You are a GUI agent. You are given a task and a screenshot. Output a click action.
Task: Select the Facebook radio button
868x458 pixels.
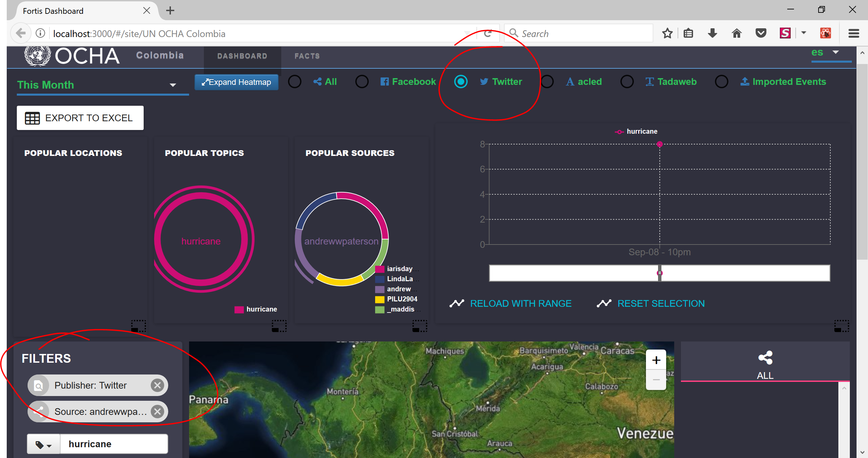coord(362,81)
